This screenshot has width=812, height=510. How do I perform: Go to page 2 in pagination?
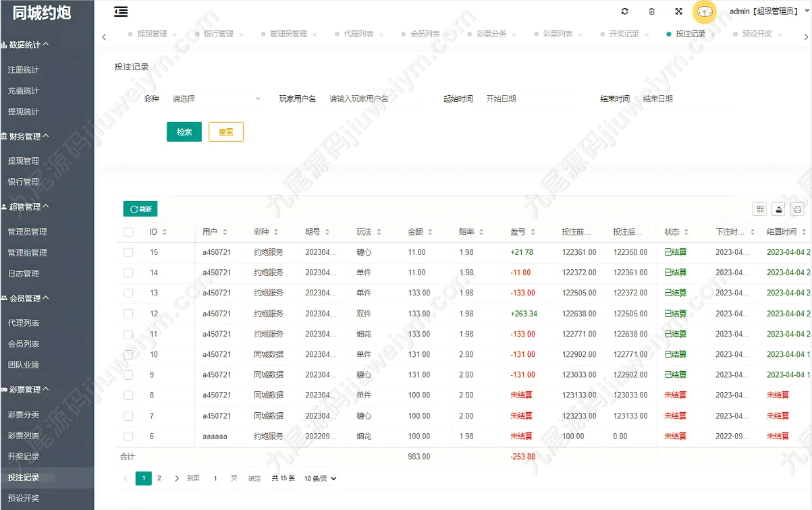[159, 478]
